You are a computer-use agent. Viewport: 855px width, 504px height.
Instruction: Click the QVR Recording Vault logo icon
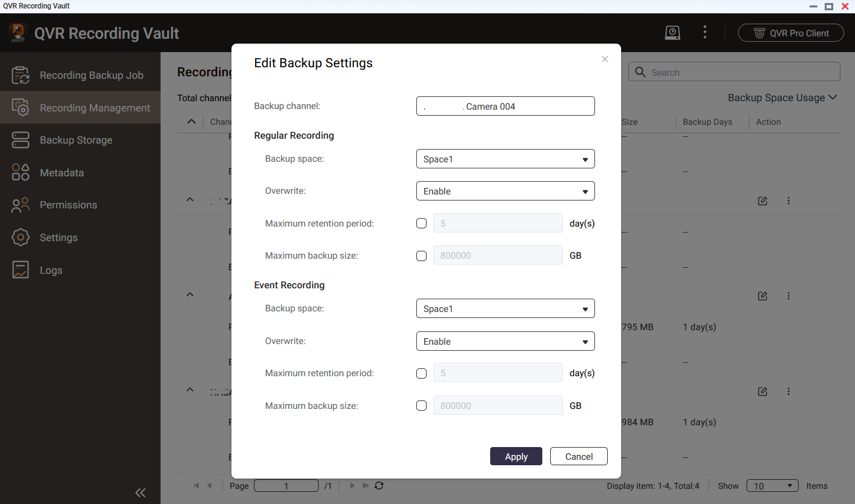[18, 33]
